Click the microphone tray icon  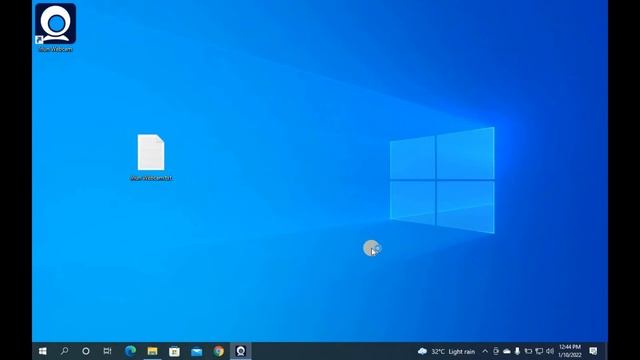(x=517, y=351)
